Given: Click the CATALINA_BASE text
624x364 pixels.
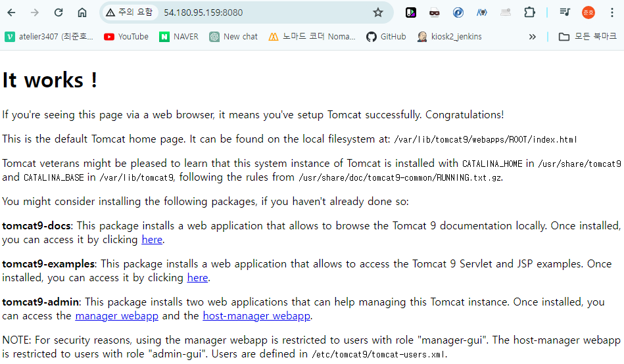Looking at the screenshot, I should [x=54, y=177].
